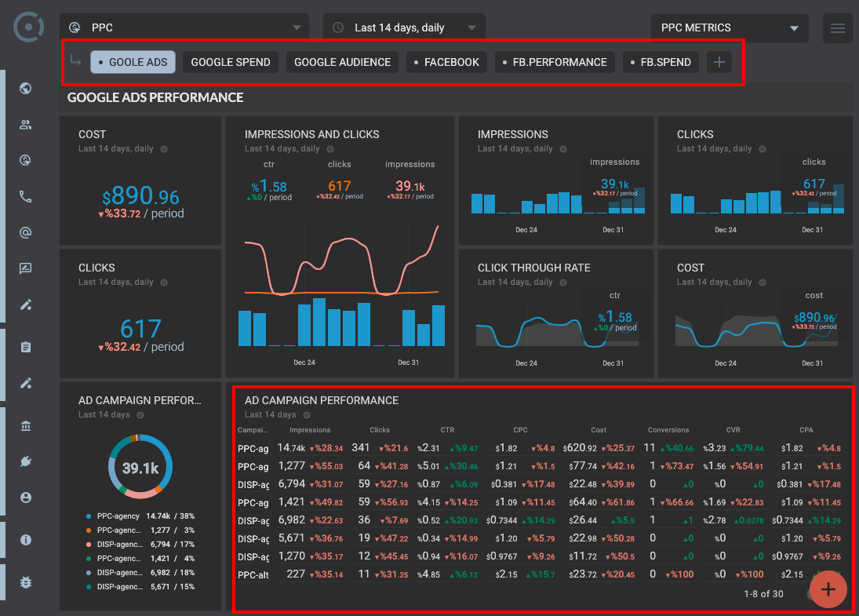This screenshot has width=859, height=616.
Task: Click the clock icon in the CLICK THROUGH RATE card
Action: (563, 282)
